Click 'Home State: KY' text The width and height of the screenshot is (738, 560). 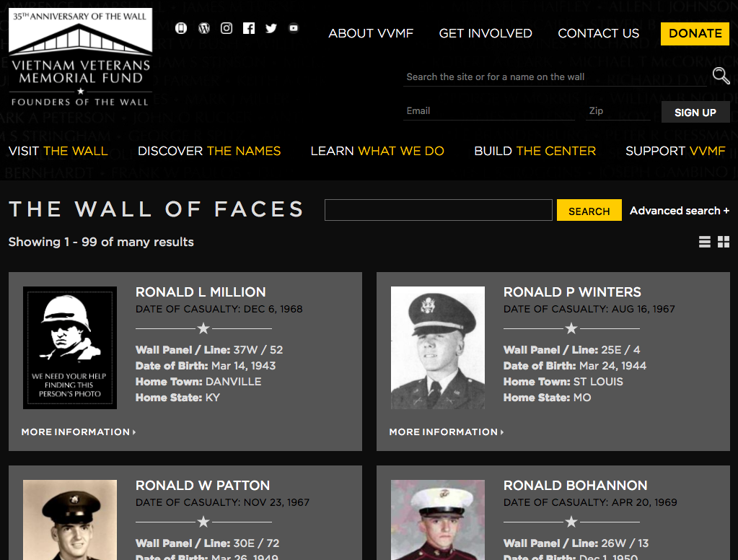click(x=178, y=398)
